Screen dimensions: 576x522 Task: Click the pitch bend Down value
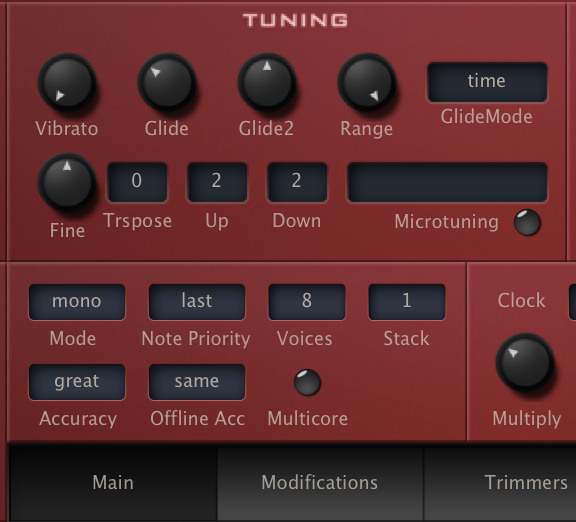click(x=297, y=182)
